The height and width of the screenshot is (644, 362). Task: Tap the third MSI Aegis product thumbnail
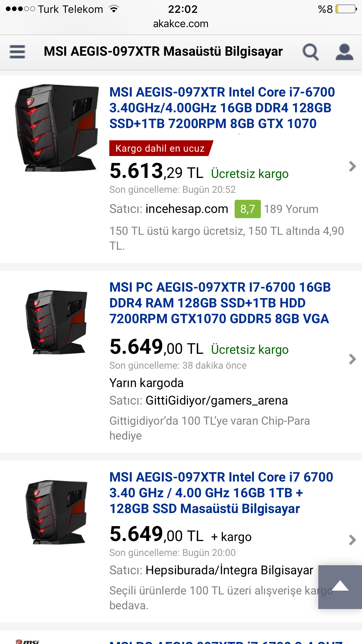click(x=57, y=512)
